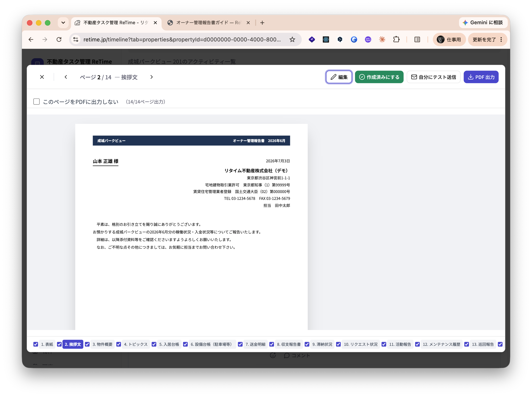Open the 13. 巡回報告 page tab
Screen dimensions: 532x397
483,344
